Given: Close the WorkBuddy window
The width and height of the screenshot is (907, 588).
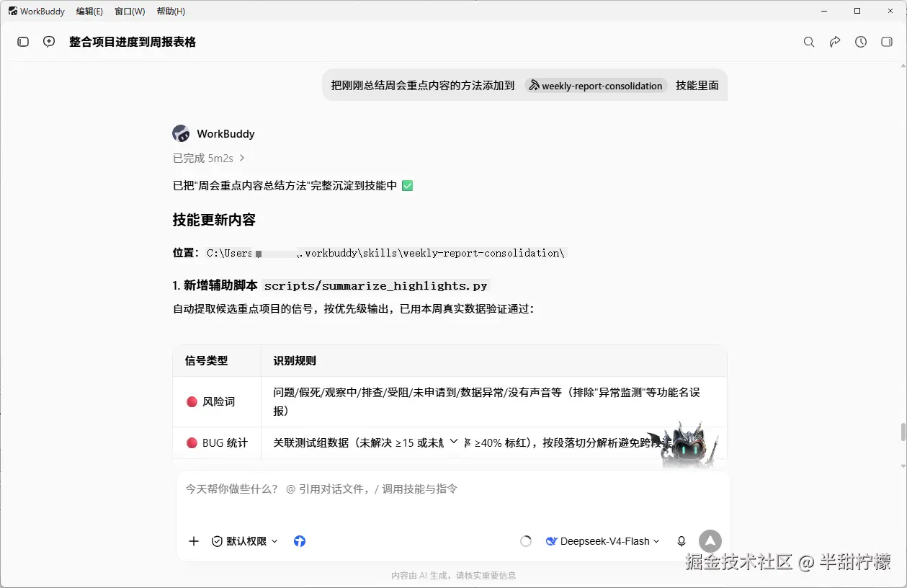Looking at the screenshot, I should [x=890, y=11].
